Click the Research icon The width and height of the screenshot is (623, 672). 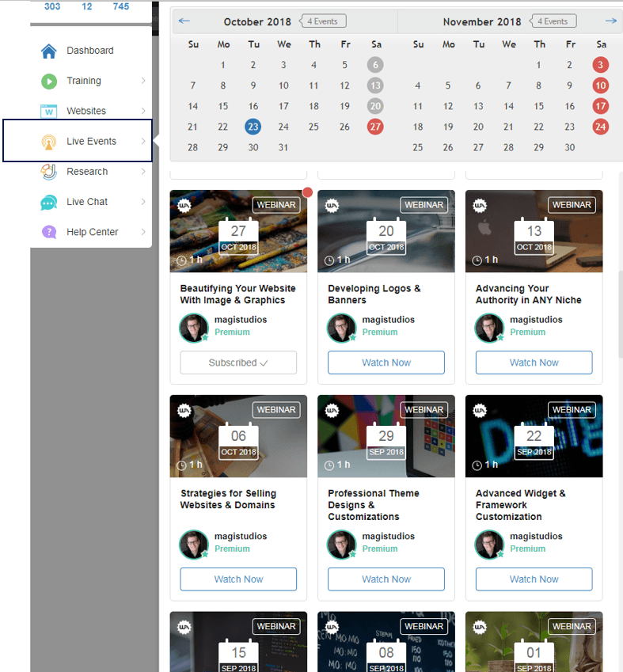tap(49, 172)
